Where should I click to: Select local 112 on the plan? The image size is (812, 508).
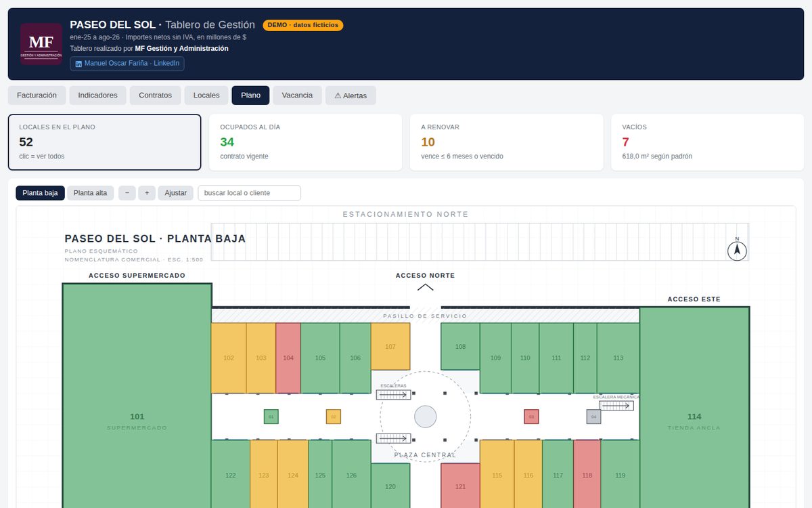pyautogui.click(x=585, y=358)
